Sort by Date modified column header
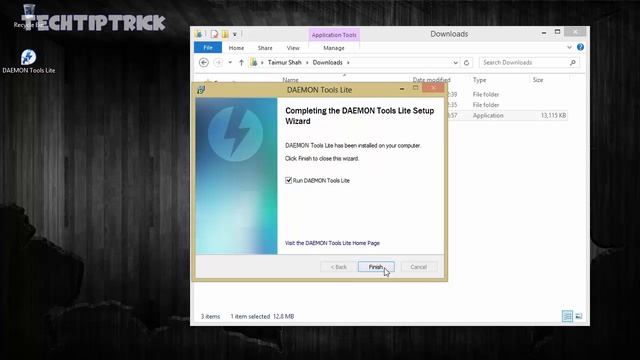Viewport: 640px width, 360px height. pos(432,80)
